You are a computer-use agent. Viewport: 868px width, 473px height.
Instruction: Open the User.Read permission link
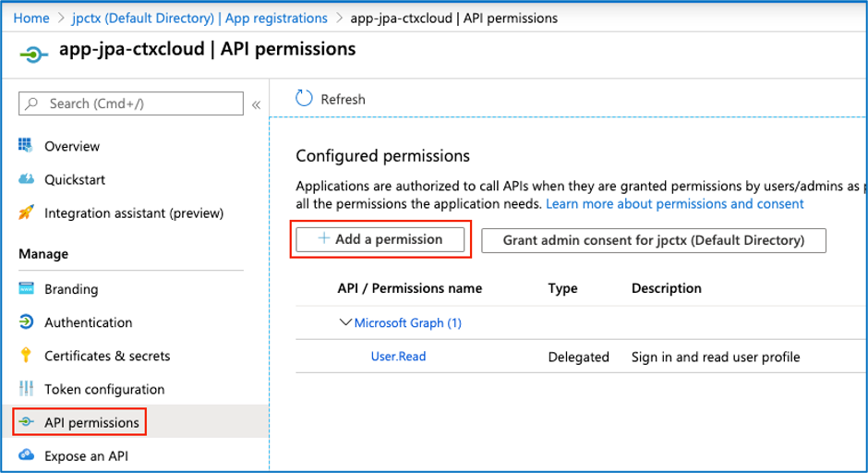click(x=398, y=357)
